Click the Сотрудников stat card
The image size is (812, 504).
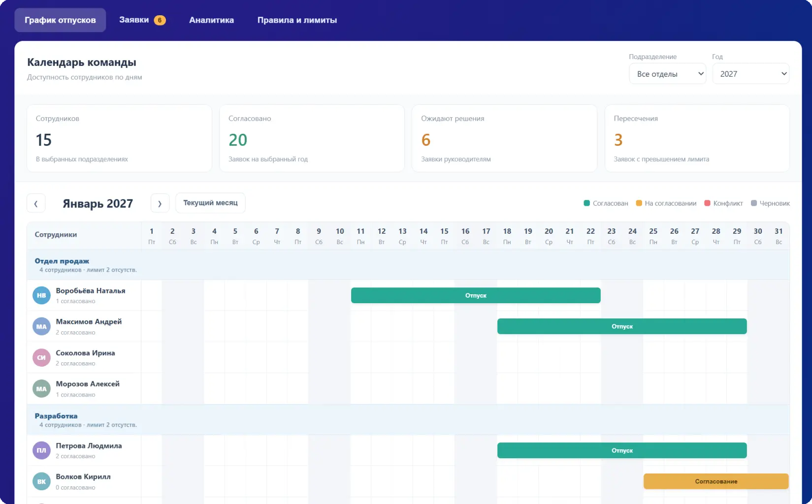119,138
